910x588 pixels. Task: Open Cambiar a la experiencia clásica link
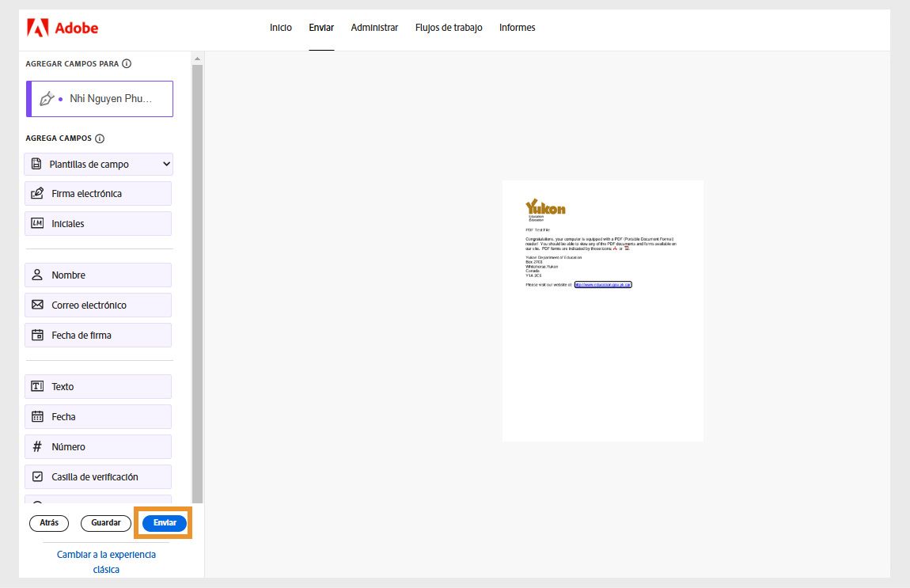(x=106, y=562)
